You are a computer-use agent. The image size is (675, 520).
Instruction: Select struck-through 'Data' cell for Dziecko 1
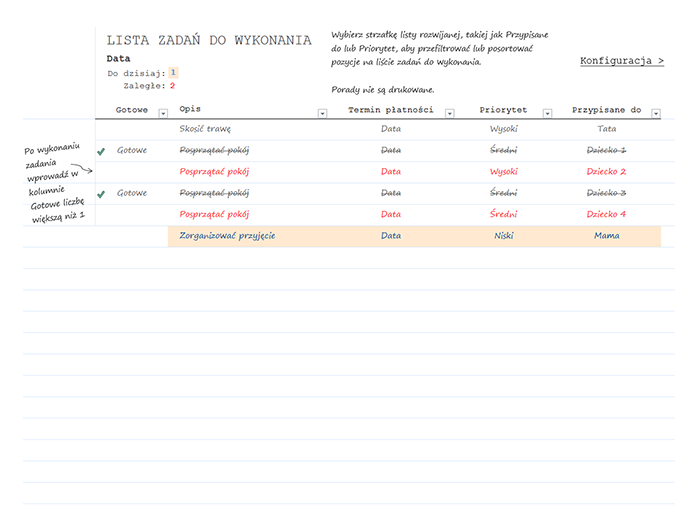(x=391, y=150)
